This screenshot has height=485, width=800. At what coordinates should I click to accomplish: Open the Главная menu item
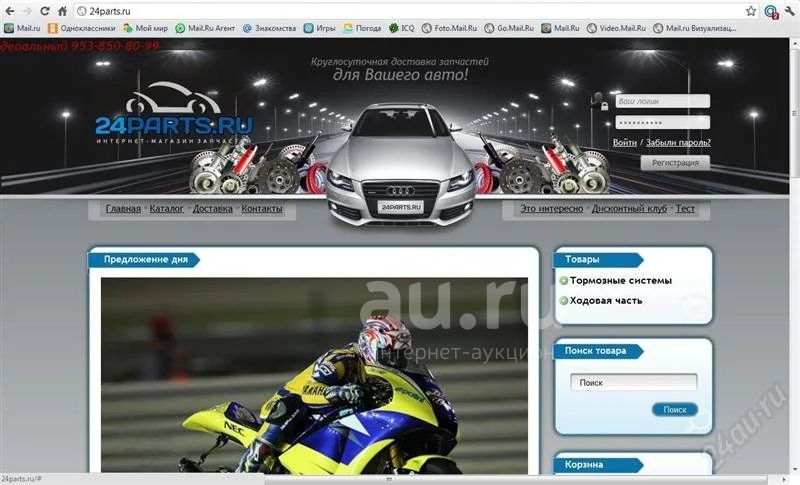[123, 209]
